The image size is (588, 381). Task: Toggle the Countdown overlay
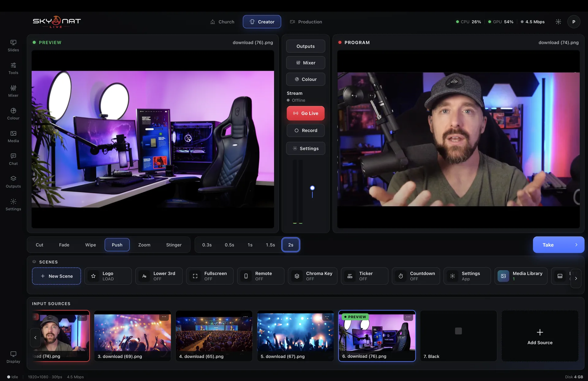pos(416,276)
